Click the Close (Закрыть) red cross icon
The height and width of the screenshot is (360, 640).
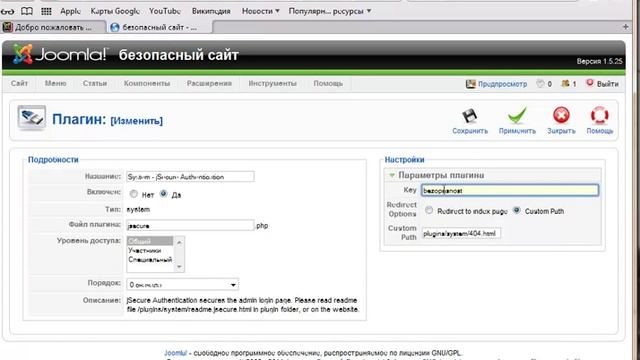pos(561,116)
